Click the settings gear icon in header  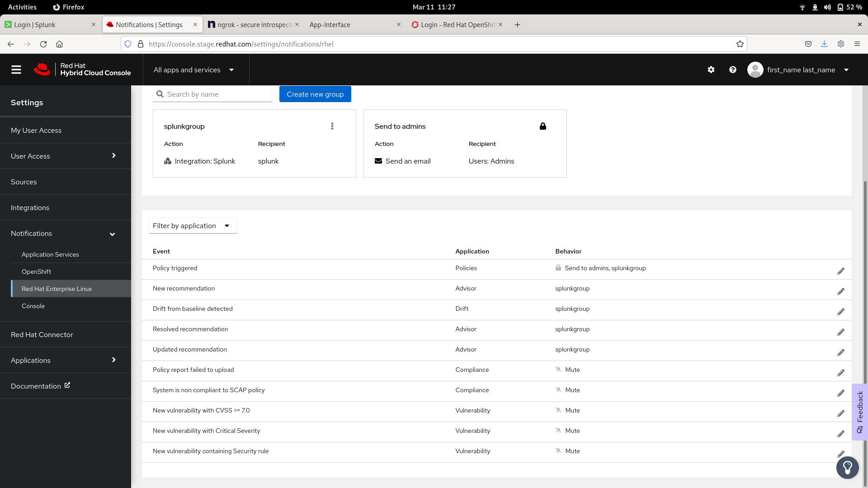711,70
